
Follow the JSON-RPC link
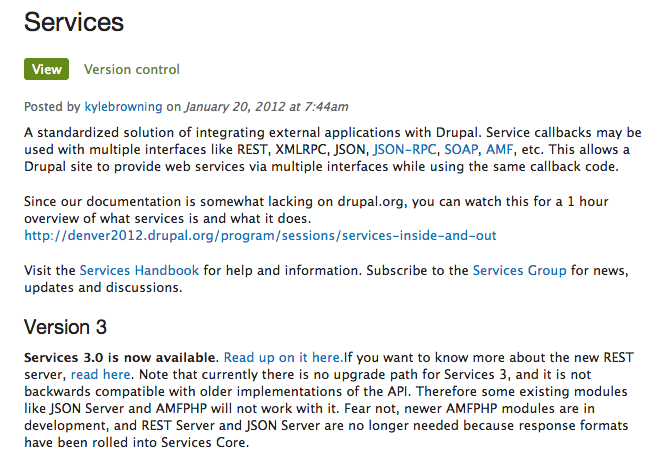[406, 149]
